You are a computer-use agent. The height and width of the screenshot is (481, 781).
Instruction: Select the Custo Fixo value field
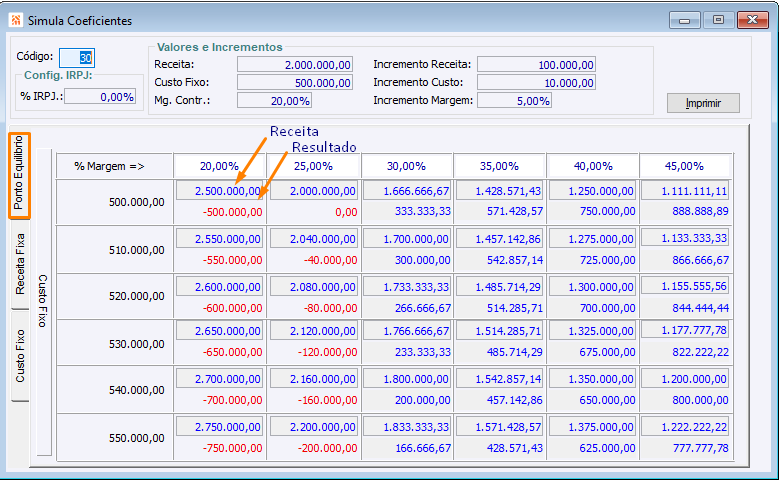tap(295, 83)
